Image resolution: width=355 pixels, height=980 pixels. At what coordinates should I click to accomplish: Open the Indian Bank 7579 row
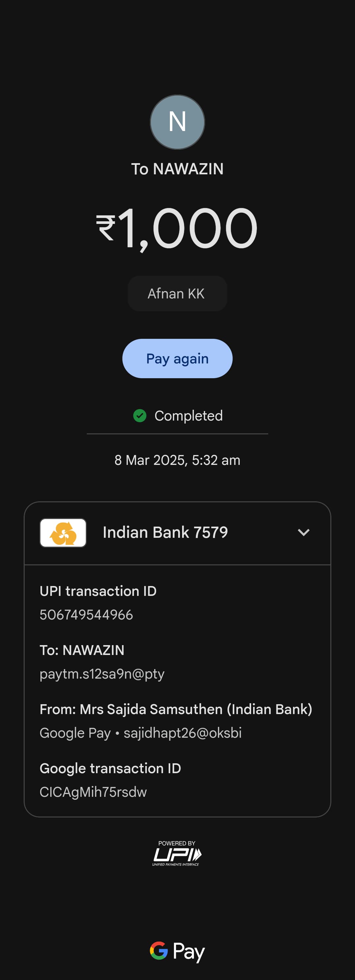tap(165, 533)
